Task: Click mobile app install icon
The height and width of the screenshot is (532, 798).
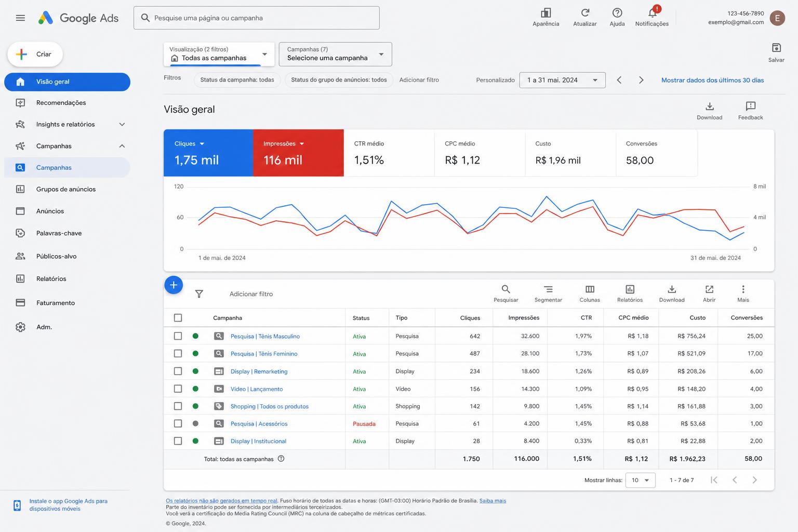Action: pyautogui.click(x=17, y=505)
